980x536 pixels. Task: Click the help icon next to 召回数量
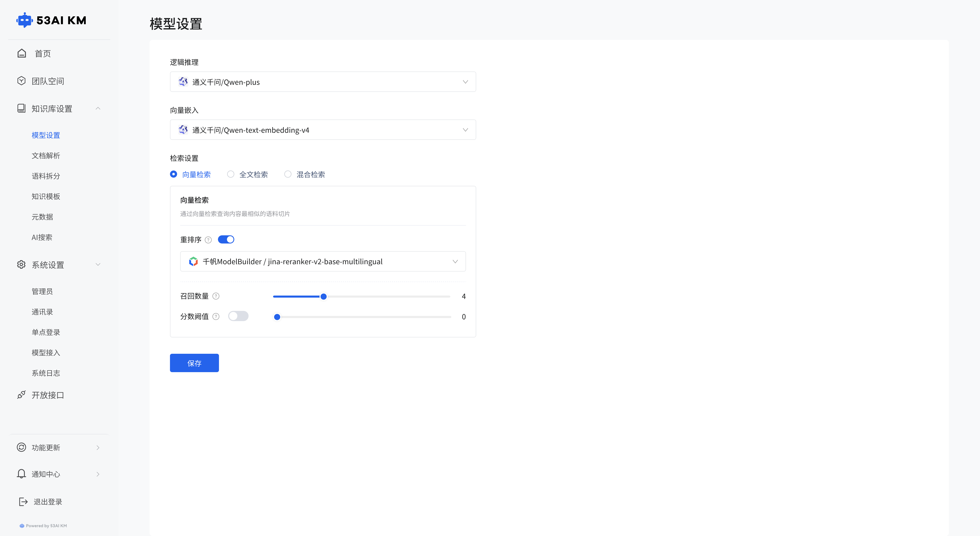coord(216,296)
